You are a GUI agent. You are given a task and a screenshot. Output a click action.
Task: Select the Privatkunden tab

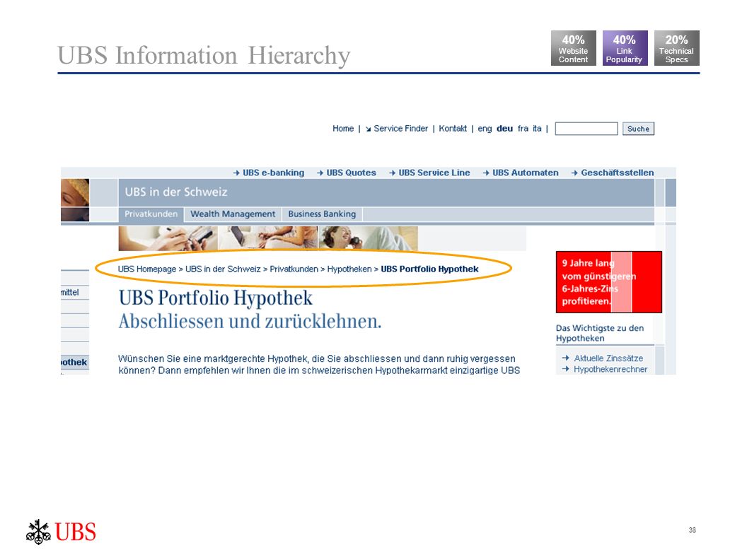(x=151, y=214)
